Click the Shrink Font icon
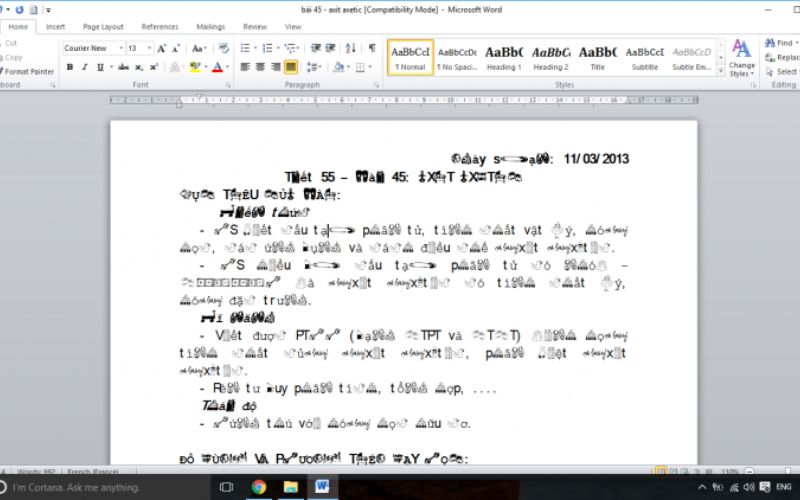 (176, 48)
